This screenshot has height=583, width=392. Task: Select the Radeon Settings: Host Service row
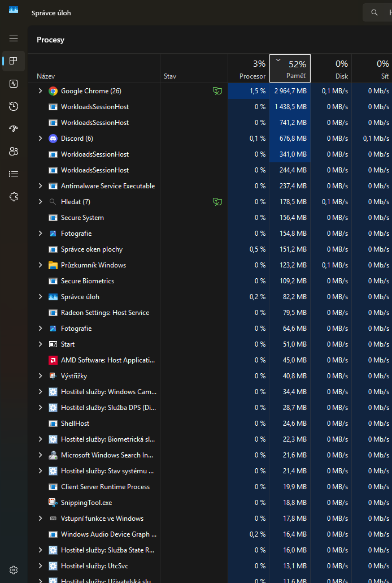point(210,313)
